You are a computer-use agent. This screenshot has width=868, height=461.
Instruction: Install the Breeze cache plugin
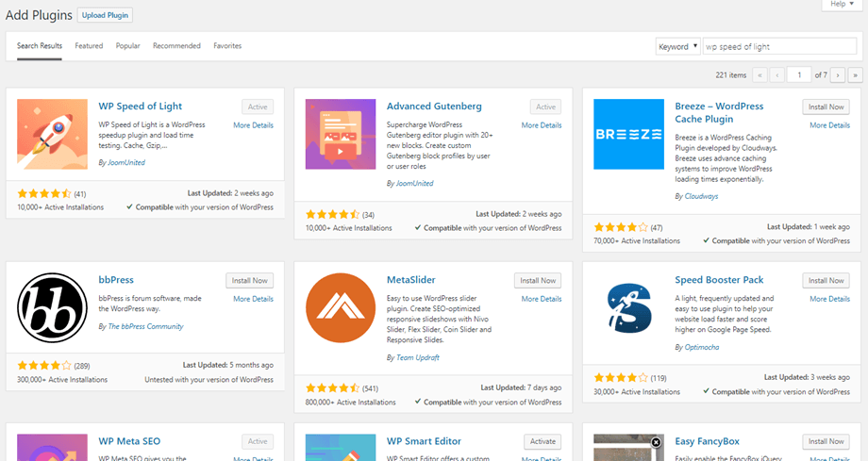[826, 107]
